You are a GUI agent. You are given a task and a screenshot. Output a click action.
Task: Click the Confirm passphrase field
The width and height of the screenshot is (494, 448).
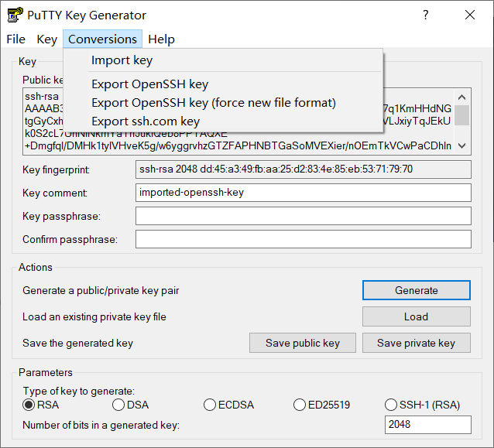point(304,239)
